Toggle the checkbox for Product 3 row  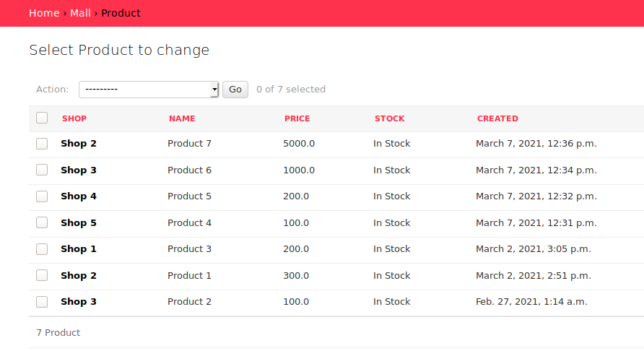[42, 249]
